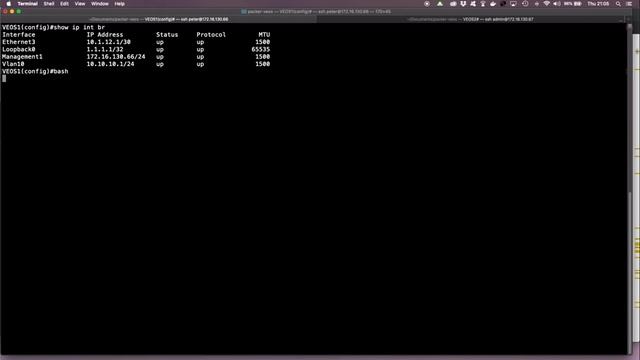Click the 'Status' column header
This screenshot has height=360, width=640.
[x=167, y=35]
